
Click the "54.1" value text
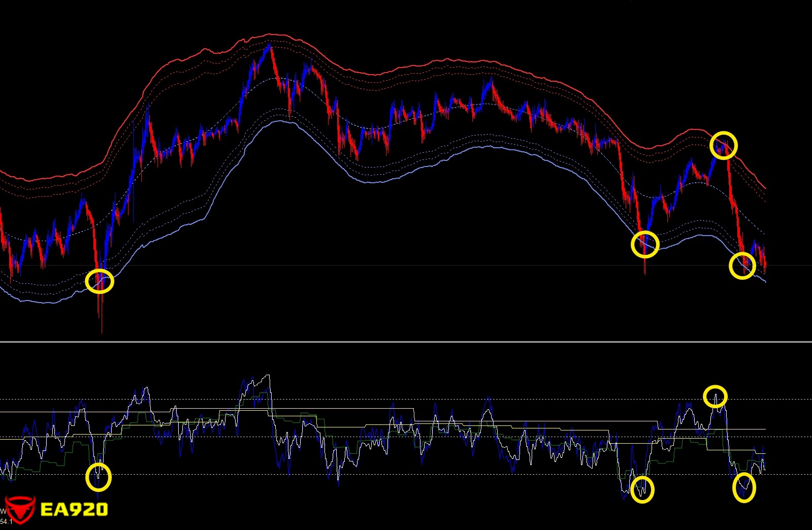pos(6,521)
